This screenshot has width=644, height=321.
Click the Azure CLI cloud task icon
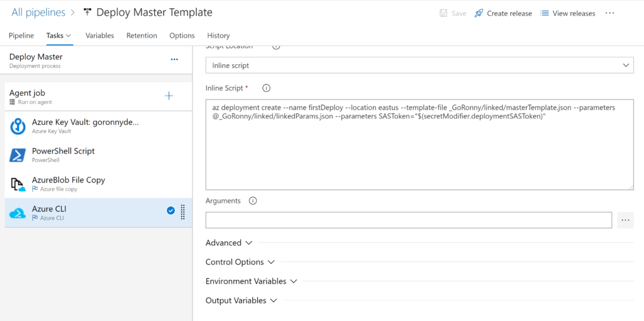coord(18,213)
